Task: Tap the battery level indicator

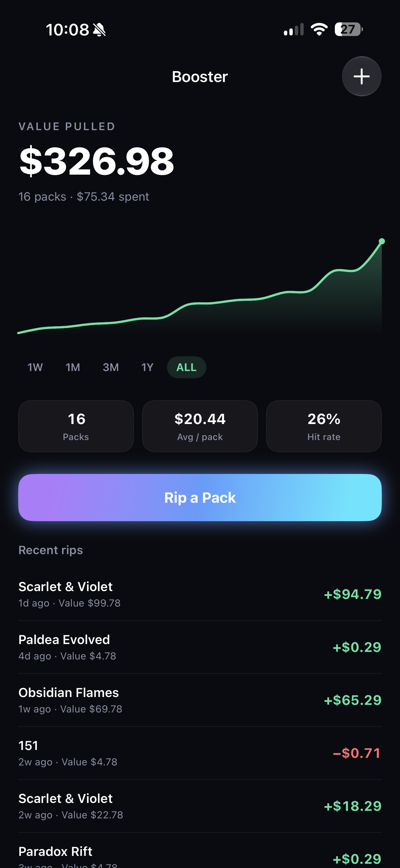Action: [x=348, y=29]
